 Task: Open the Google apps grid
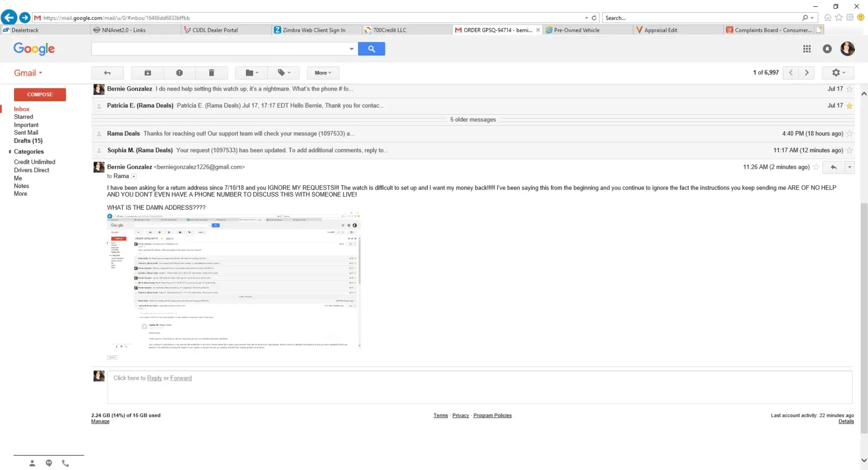click(807, 49)
